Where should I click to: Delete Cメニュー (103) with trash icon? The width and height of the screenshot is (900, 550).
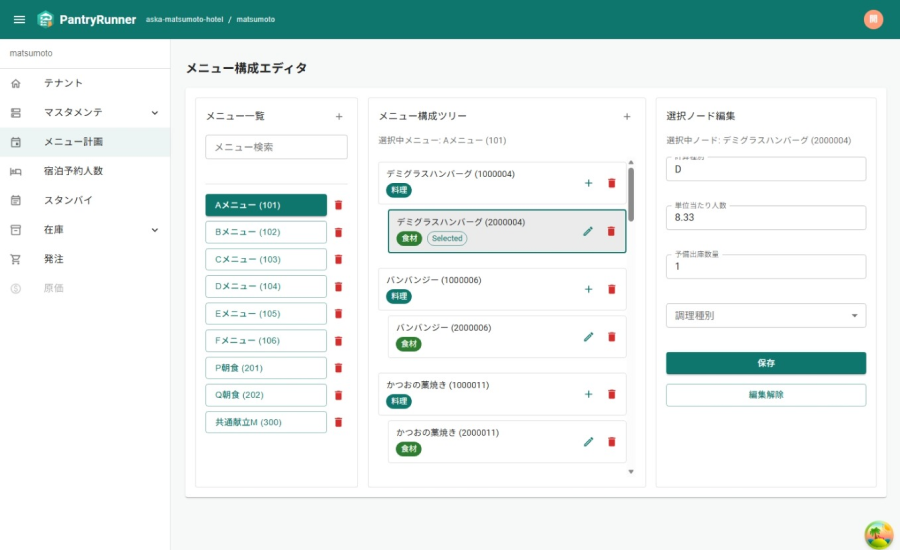click(x=339, y=259)
